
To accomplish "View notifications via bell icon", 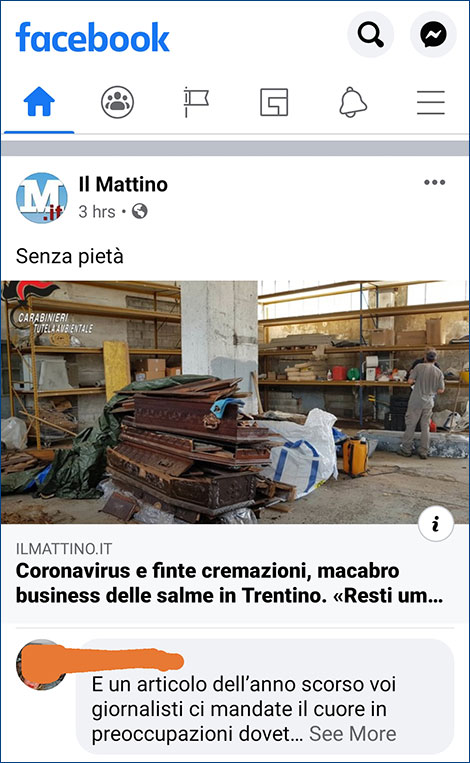I will [x=353, y=102].
